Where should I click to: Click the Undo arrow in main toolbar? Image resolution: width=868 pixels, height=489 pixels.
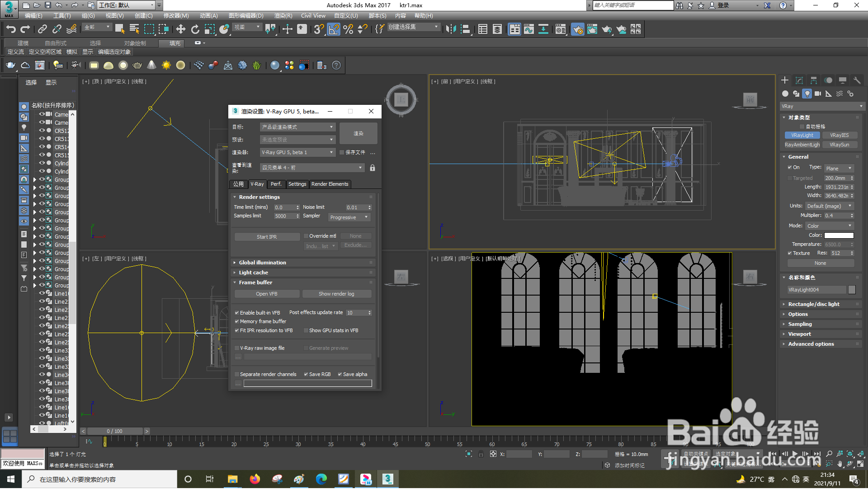(x=11, y=29)
